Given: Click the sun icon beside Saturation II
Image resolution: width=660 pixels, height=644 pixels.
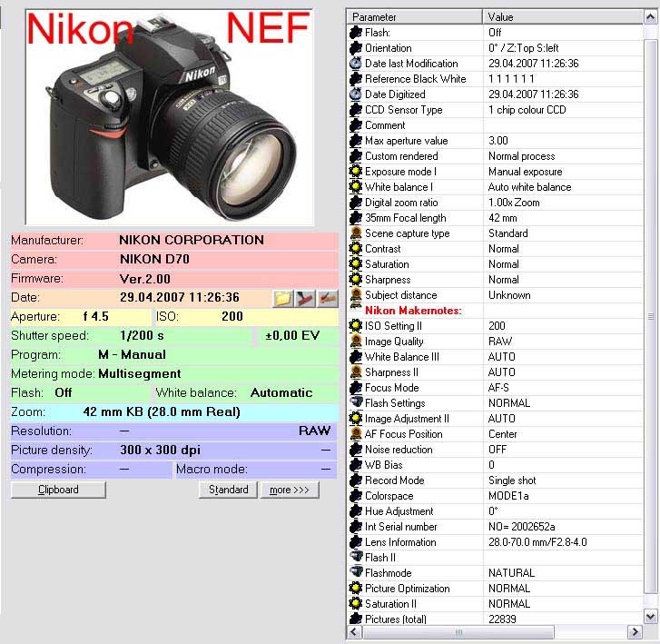Looking at the screenshot, I should point(356,603).
